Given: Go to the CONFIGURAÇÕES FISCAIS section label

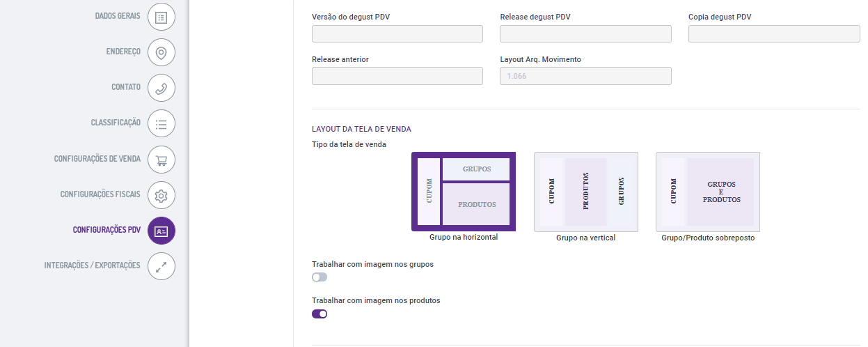Looking at the screenshot, I should pyautogui.click(x=100, y=194).
